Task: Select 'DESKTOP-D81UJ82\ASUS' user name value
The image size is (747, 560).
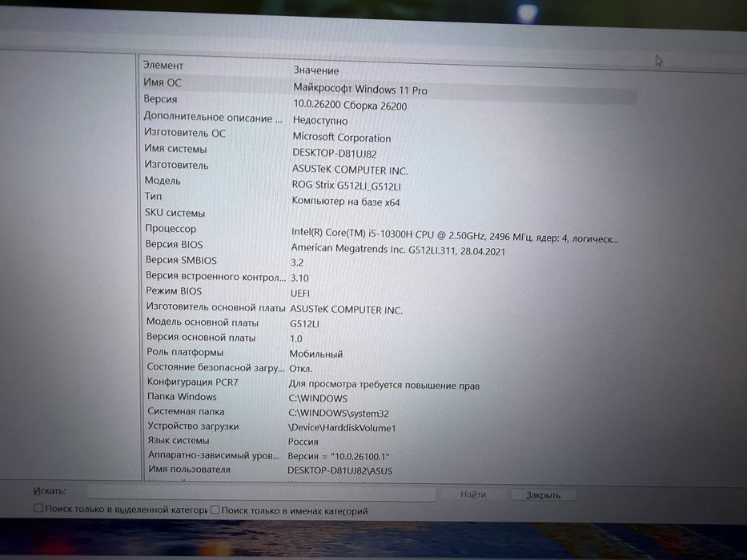Action: point(340,471)
